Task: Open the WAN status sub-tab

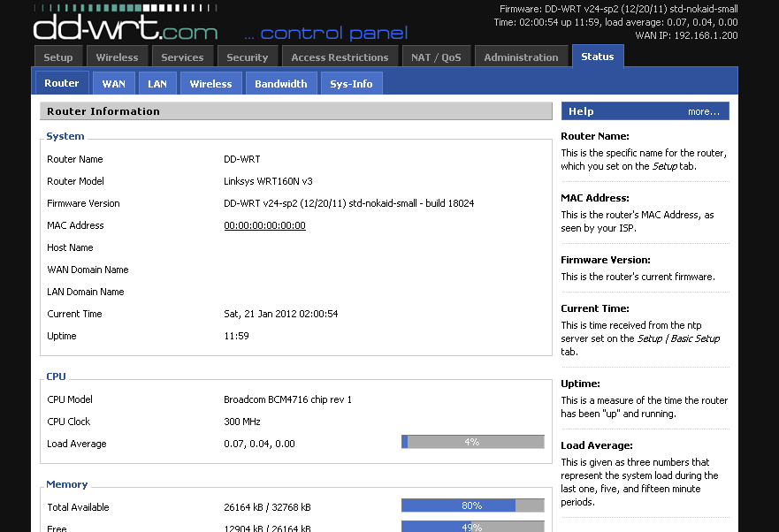Action: click(x=114, y=83)
